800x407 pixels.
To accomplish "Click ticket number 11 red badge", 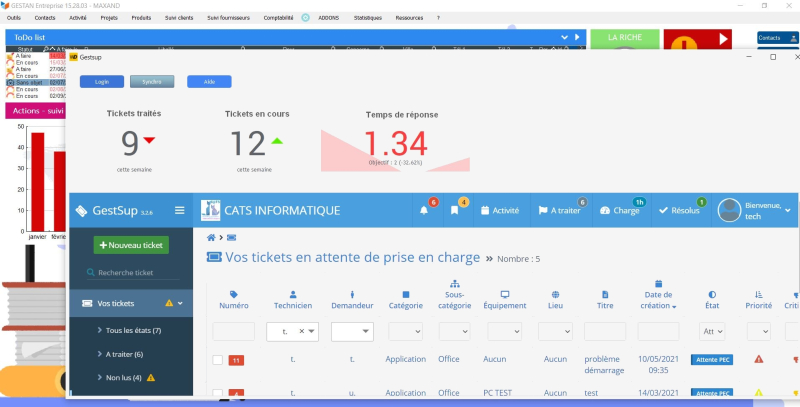I will [x=236, y=361].
